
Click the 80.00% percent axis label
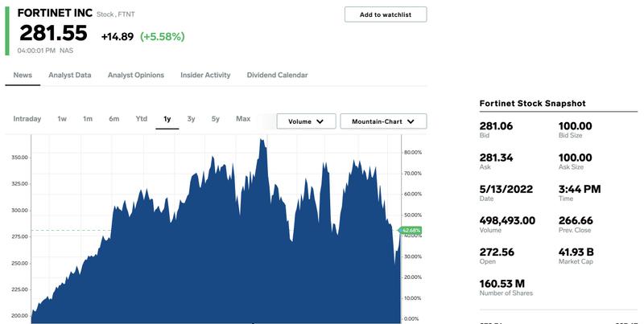tap(413, 152)
